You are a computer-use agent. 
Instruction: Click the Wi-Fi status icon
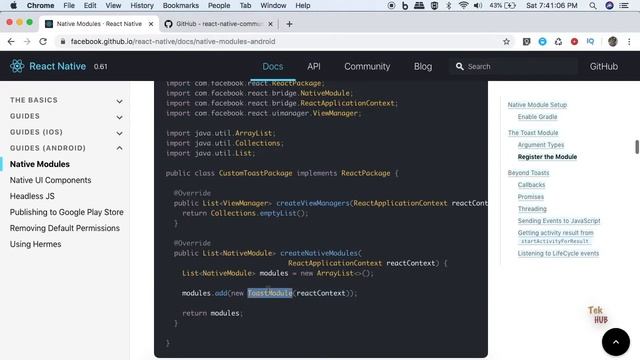(x=463, y=5)
